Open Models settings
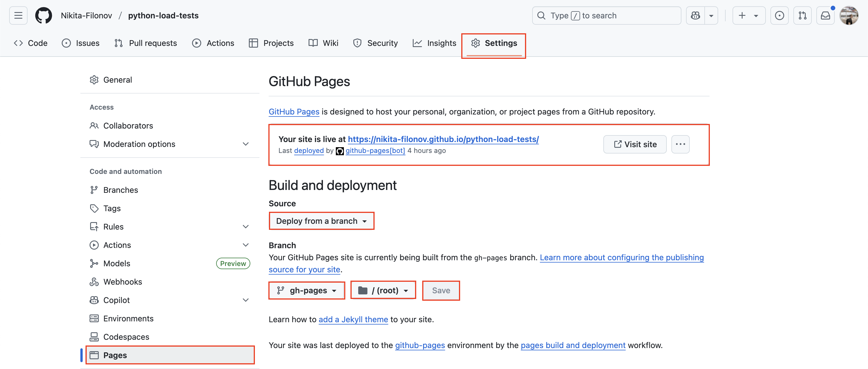 click(170, 263)
